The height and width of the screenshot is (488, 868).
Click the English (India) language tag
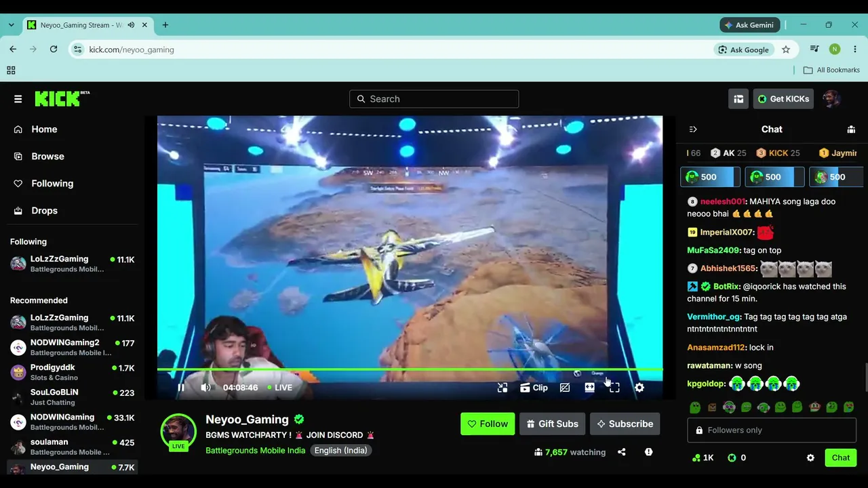[341, 451]
